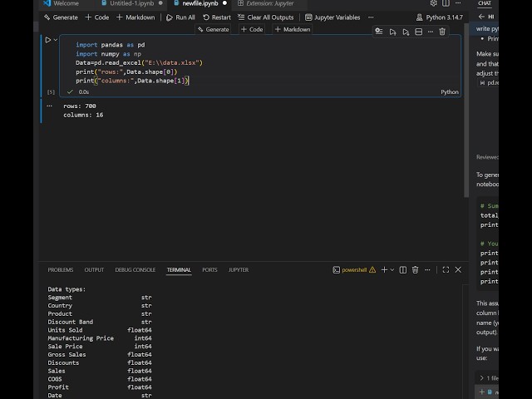Click 'columns: 16' output text
The height and width of the screenshot is (399, 532).
click(x=83, y=115)
